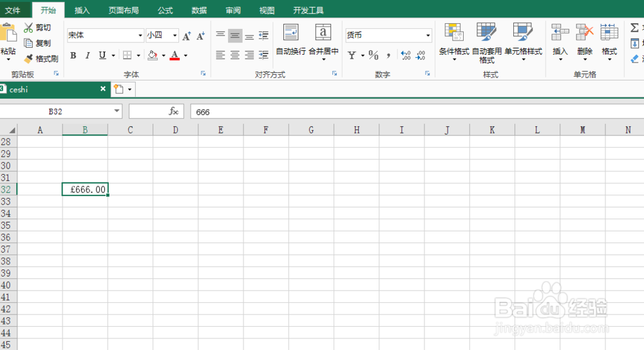Image resolution: width=644 pixels, height=350 pixels.
Task: Toggle bold formatting
Action: point(73,55)
